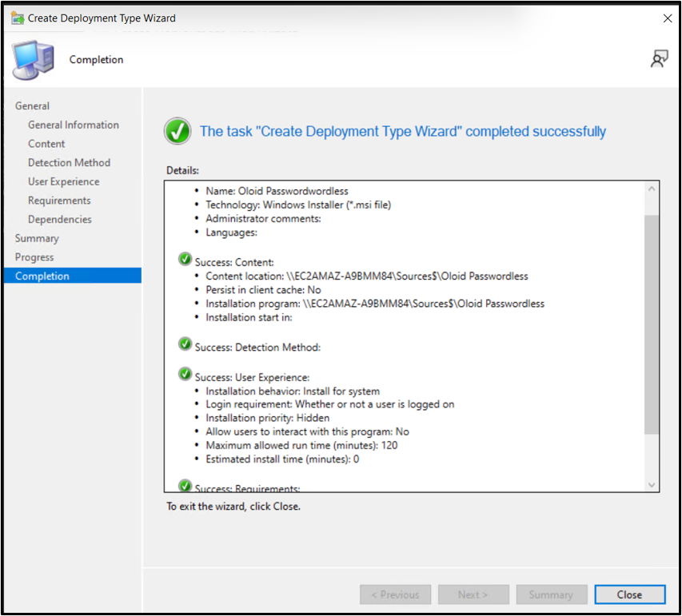Click the 'Details:' label
The image size is (682, 616).
tap(182, 170)
